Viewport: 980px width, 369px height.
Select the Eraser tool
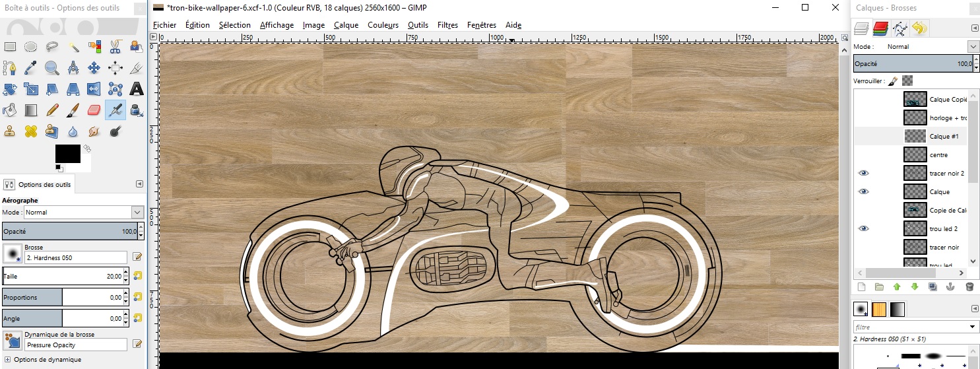[x=94, y=110]
